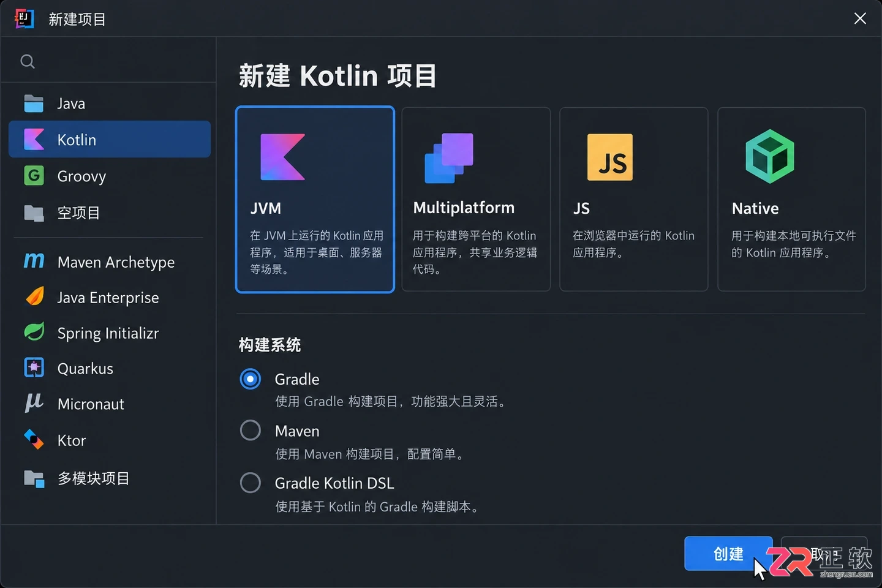Select the Gradle radio button
Viewport: 882px width, 588px height.
251,379
